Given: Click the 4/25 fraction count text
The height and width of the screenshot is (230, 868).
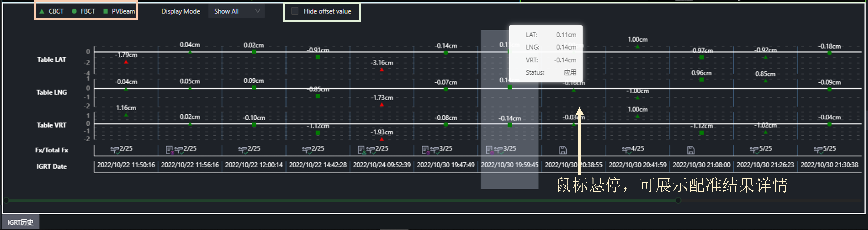Looking at the screenshot, I should tap(638, 148).
